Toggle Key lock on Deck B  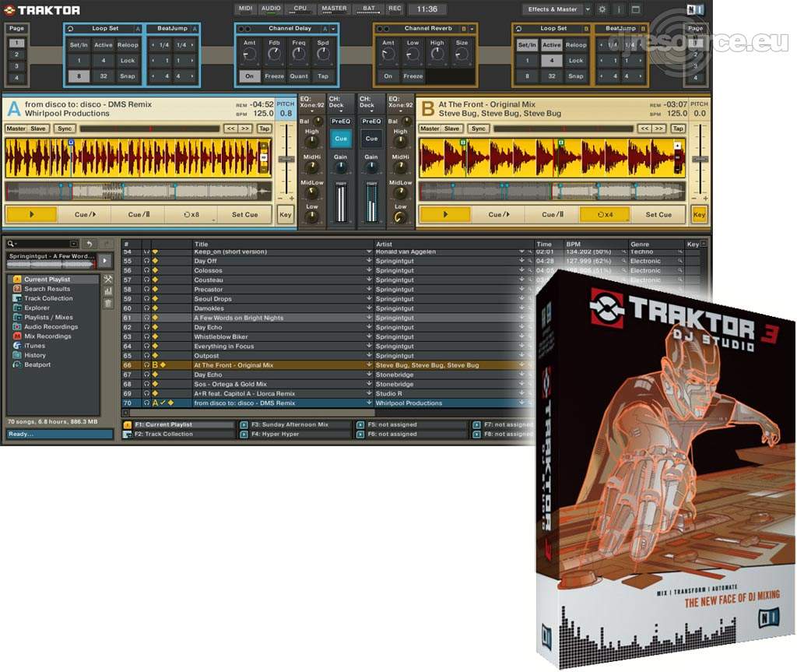(699, 214)
